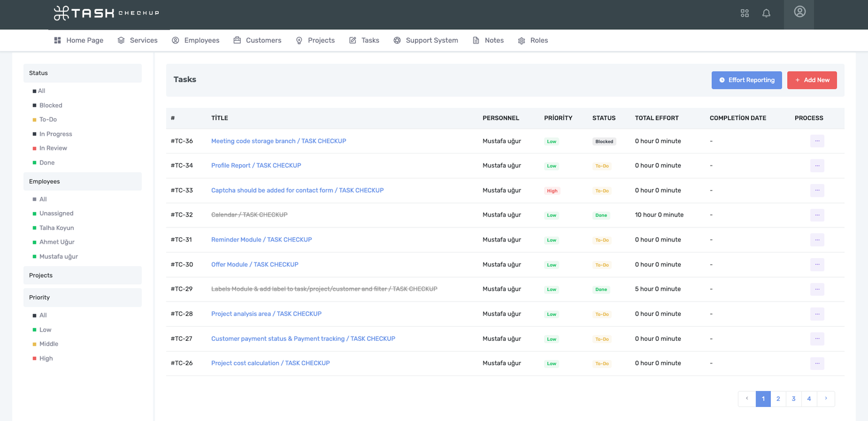Open process menu for #TC-33 row
This screenshot has height=421, width=868.
click(817, 190)
